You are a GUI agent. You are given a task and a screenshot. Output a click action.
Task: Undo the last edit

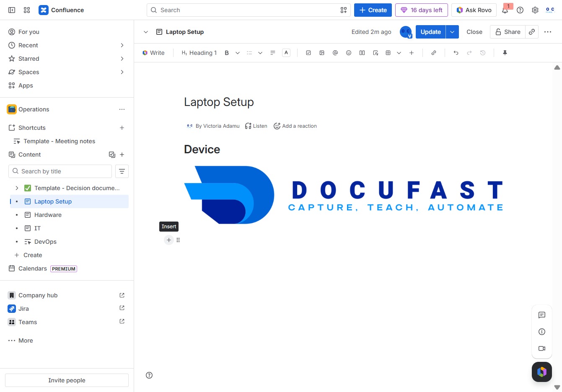tap(456, 53)
